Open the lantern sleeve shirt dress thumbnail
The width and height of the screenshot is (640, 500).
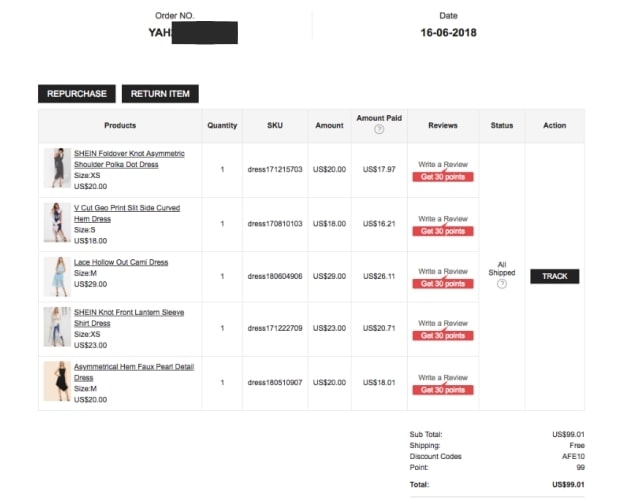tap(56, 328)
